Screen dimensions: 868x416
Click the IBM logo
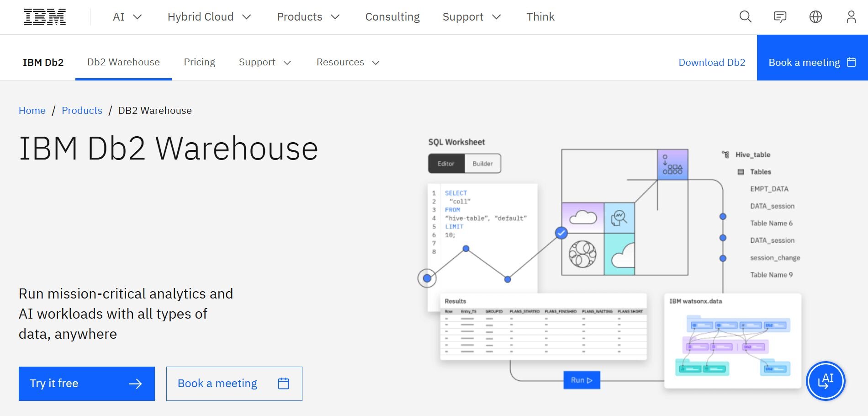click(x=45, y=17)
